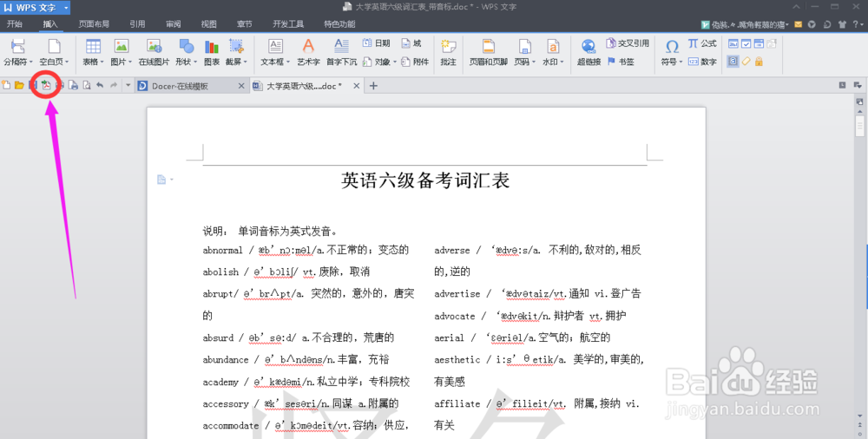Screen dimensions: 868x439
Task: Open the 图片 dropdown arrow
Action: (x=130, y=62)
